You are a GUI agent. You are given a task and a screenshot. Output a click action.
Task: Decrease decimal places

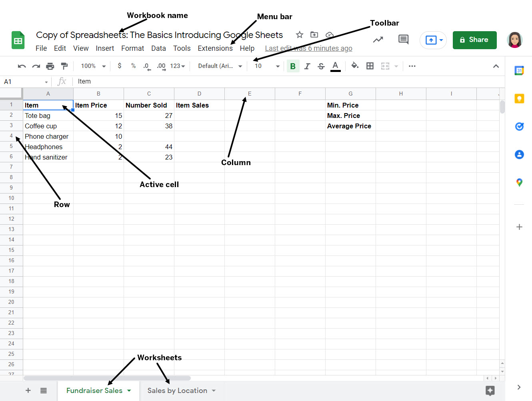coord(147,66)
